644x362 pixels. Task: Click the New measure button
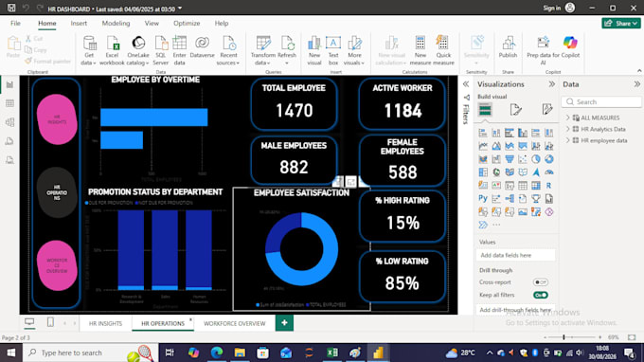(x=420, y=50)
